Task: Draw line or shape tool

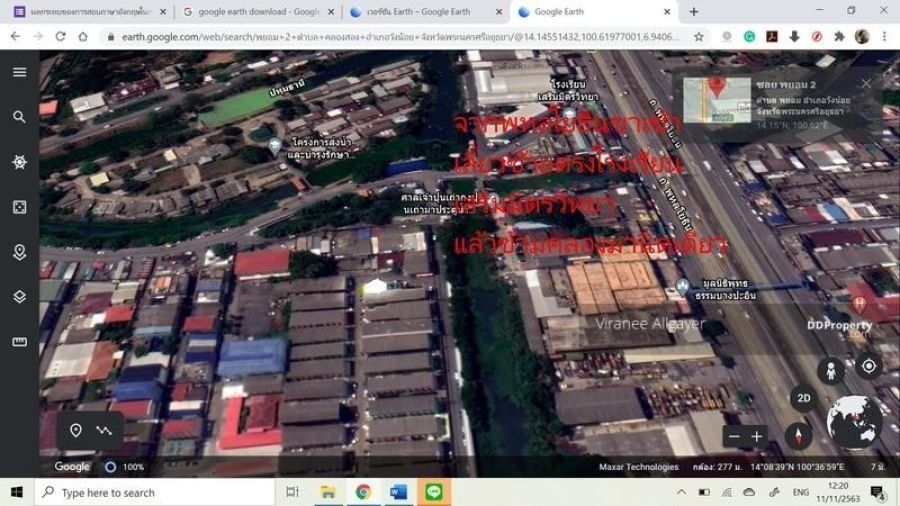Action: tap(103, 431)
